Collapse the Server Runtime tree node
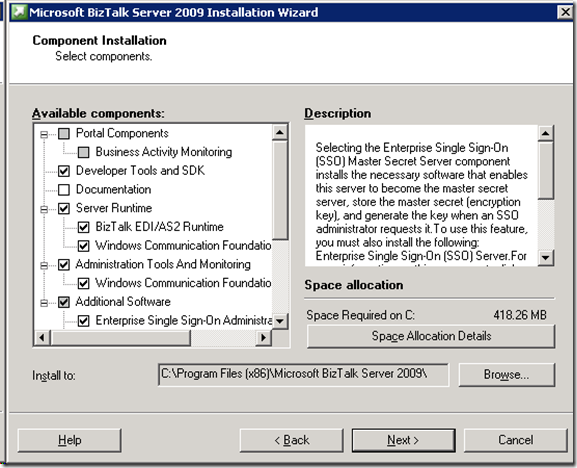Screen dimensions: 577x468 tap(44, 209)
